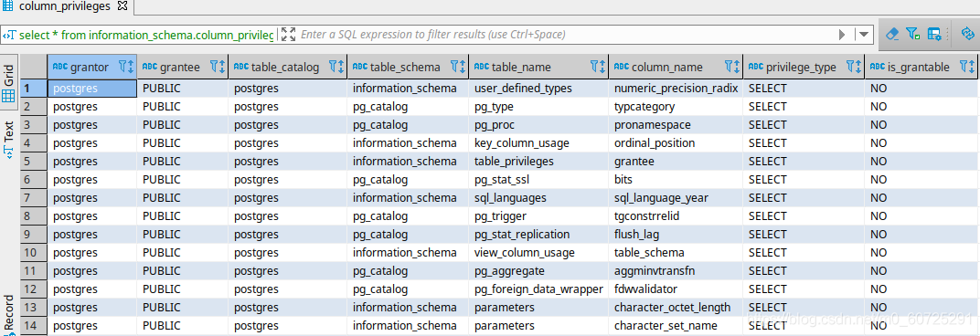Select the column_name column header label
This screenshot has width=980, height=336.
(666, 67)
